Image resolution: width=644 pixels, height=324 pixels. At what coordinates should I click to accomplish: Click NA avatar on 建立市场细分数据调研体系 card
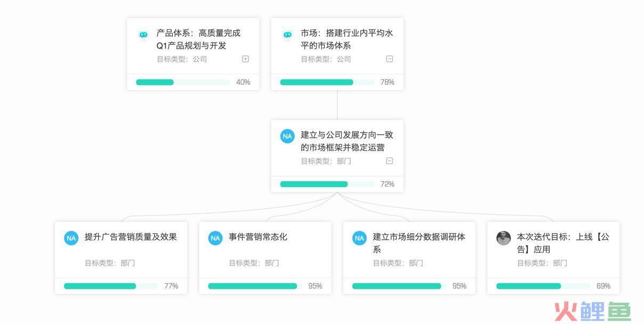coord(359,238)
